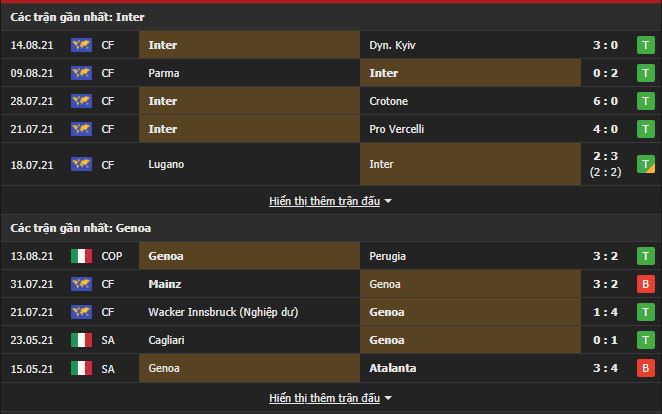662x414 pixels.
Task: Click red B result badge for Mainz match
Action: [647, 284]
